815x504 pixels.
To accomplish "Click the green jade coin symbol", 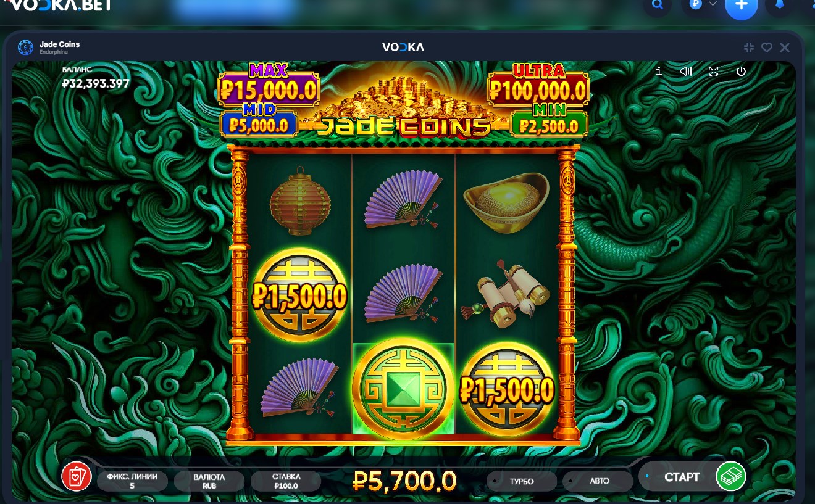I will click(x=403, y=389).
